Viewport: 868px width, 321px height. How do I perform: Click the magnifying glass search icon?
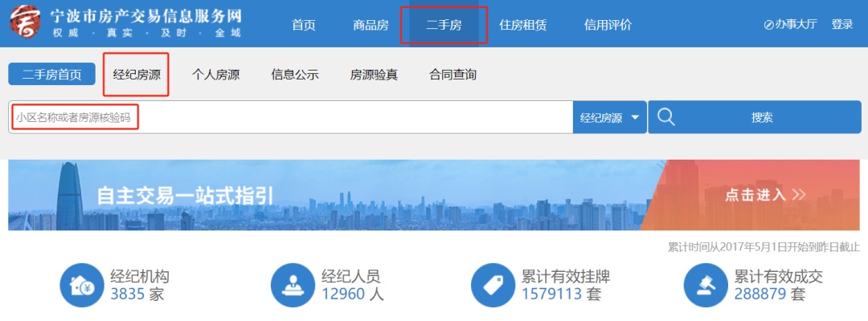tap(666, 116)
